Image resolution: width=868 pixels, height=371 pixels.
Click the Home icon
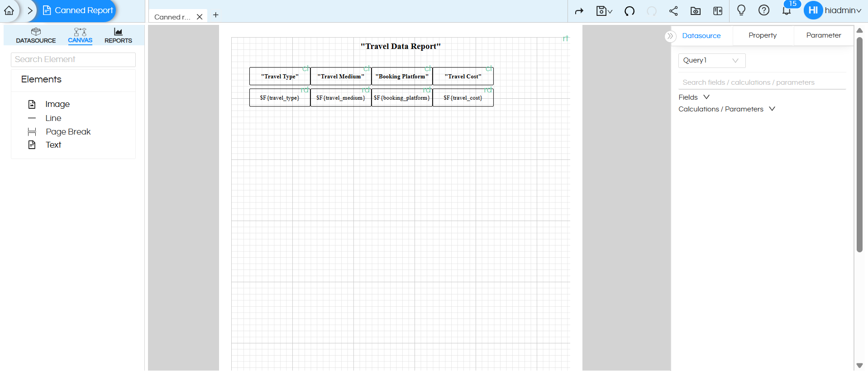(9, 10)
